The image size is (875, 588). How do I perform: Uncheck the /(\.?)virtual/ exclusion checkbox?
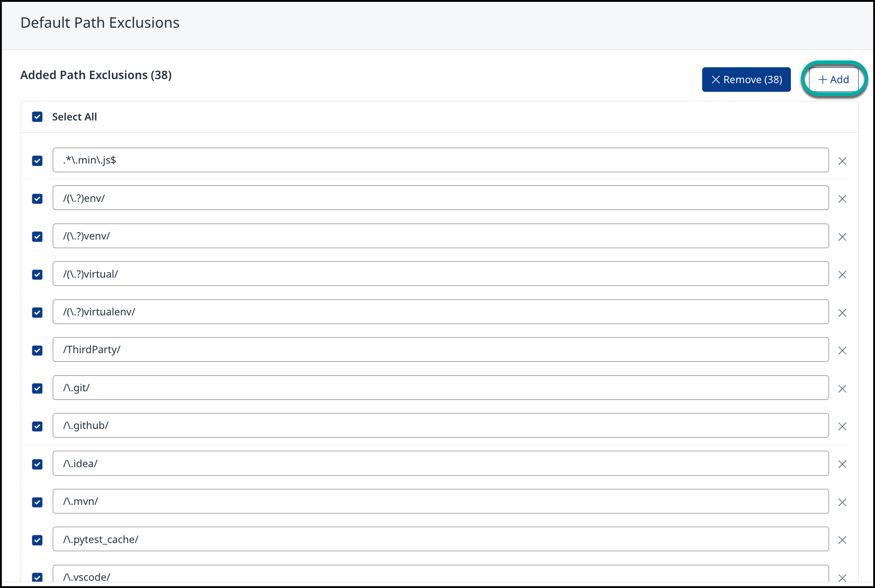tap(37, 274)
